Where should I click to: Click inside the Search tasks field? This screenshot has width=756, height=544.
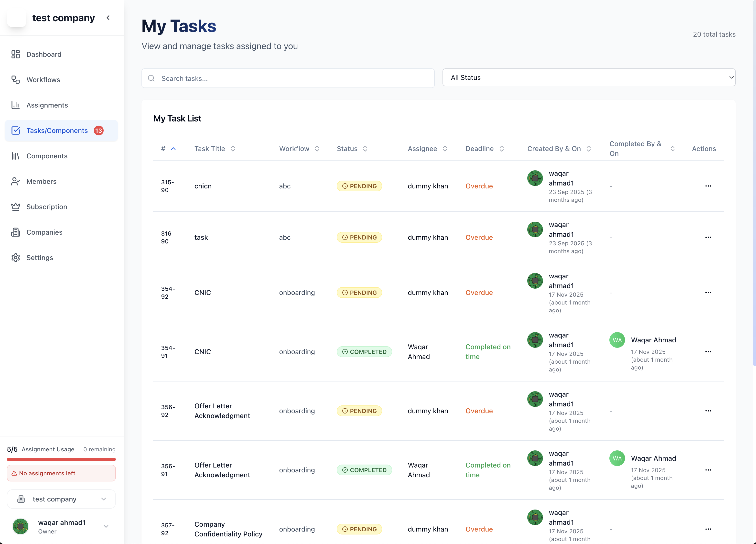click(288, 78)
